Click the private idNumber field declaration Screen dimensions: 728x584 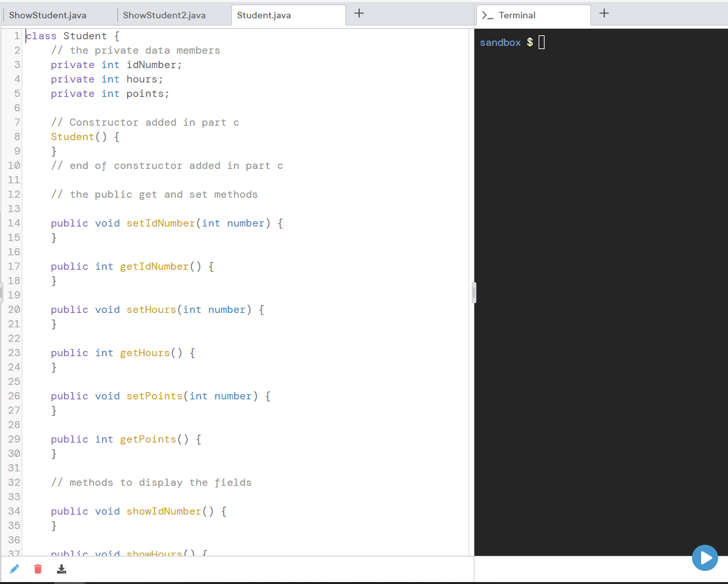tap(117, 64)
